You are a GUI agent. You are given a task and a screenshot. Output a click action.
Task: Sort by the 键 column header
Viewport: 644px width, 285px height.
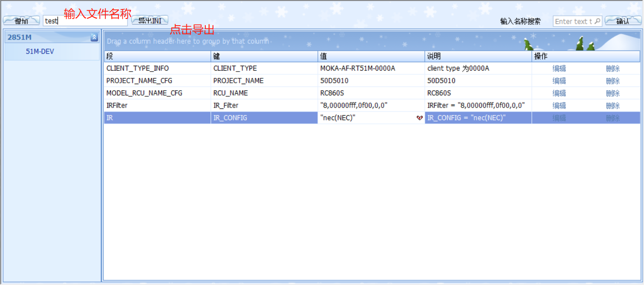[264, 56]
